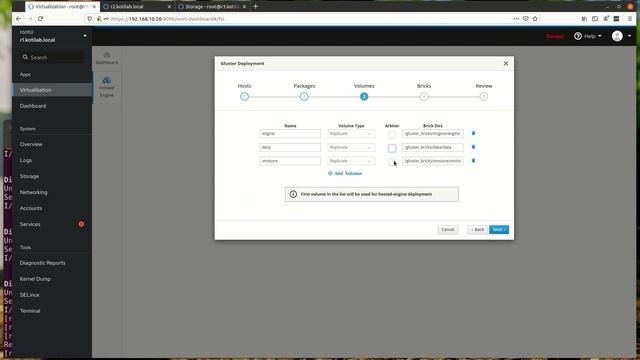Open the Firefox hamburger menu

[630, 19]
